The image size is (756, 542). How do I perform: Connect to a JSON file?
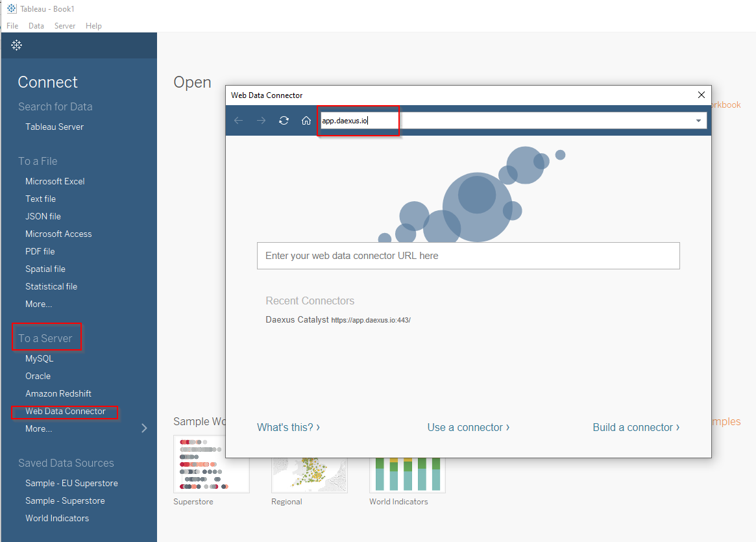click(43, 217)
